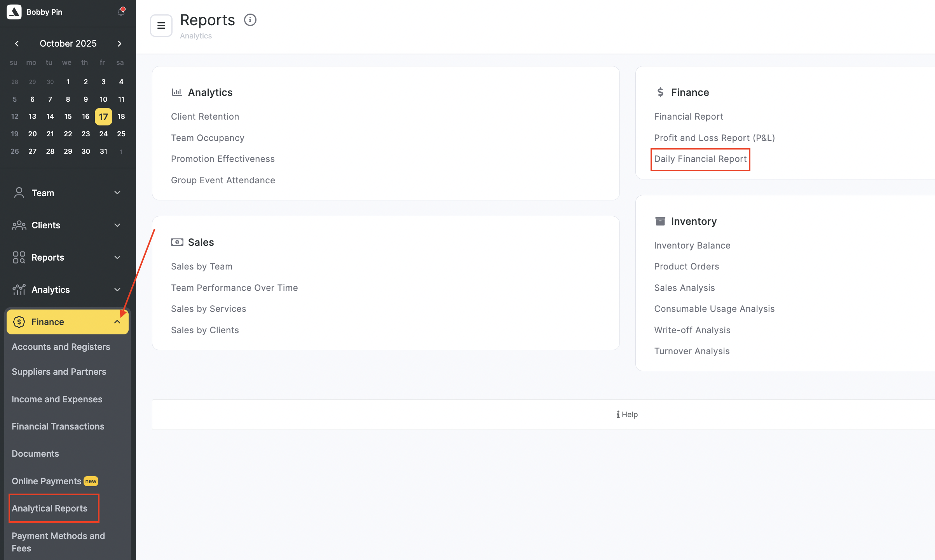Click the hamburger menu button
Viewport: 935px width, 560px height.
161,26
